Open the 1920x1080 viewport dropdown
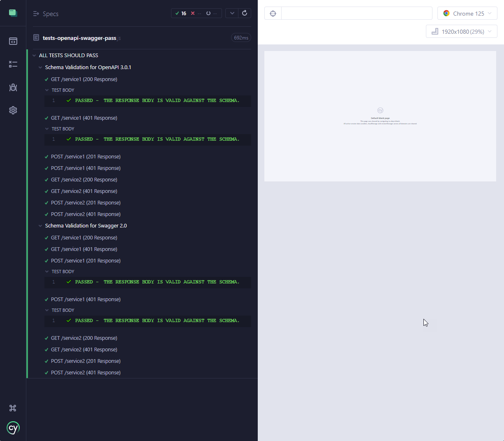This screenshot has height=441, width=504. tap(462, 31)
